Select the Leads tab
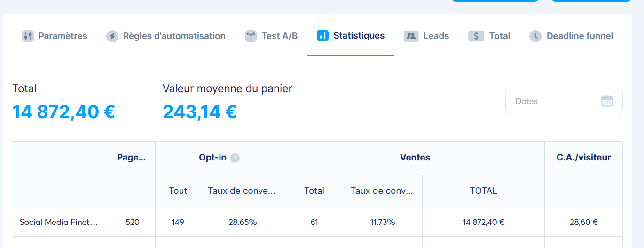The height and width of the screenshot is (248, 644). click(x=436, y=36)
